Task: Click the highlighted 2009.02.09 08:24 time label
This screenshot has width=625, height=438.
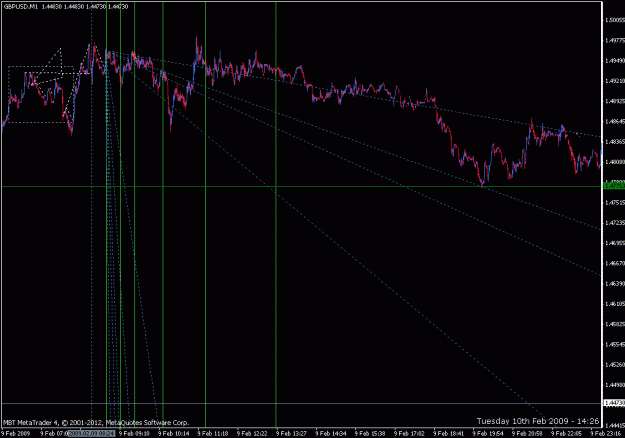Action: (91, 433)
